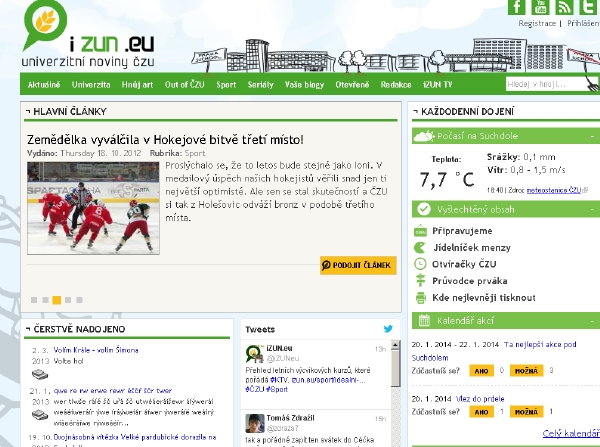This screenshot has width=600, height=447.
Task: Open the Hnůj art menu item
Action: (137, 85)
